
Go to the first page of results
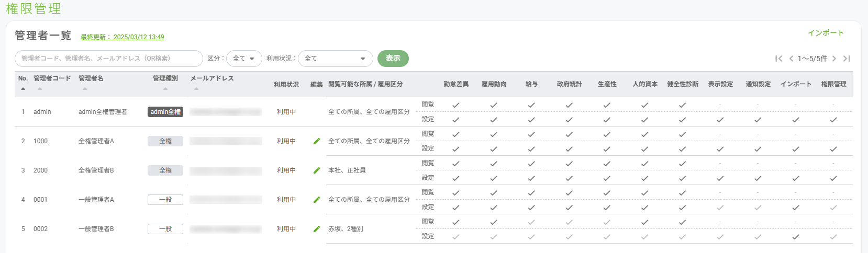pos(779,59)
